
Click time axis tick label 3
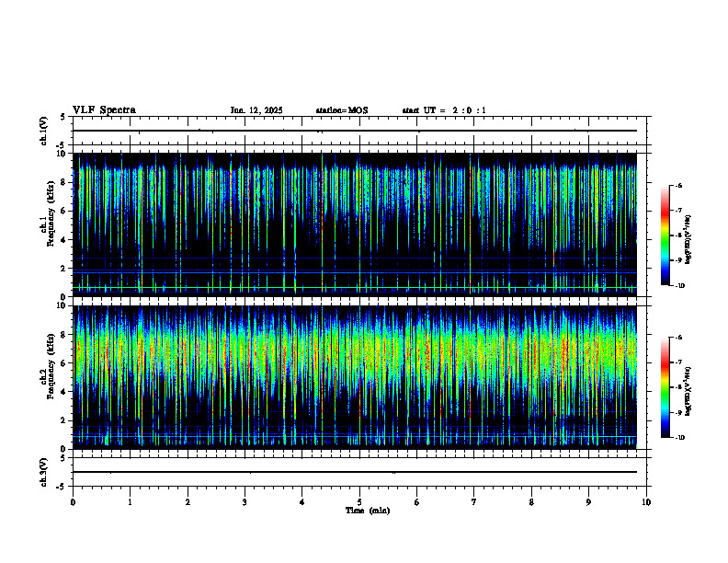point(245,502)
